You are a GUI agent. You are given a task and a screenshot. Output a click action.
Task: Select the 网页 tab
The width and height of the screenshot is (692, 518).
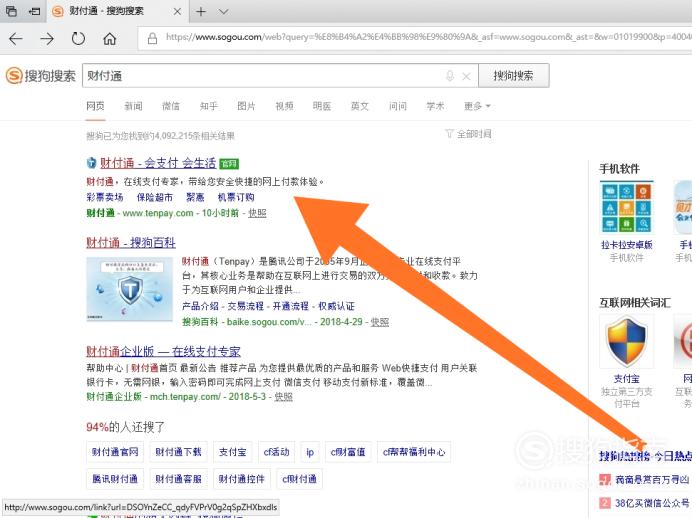pyautogui.click(x=95, y=106)
